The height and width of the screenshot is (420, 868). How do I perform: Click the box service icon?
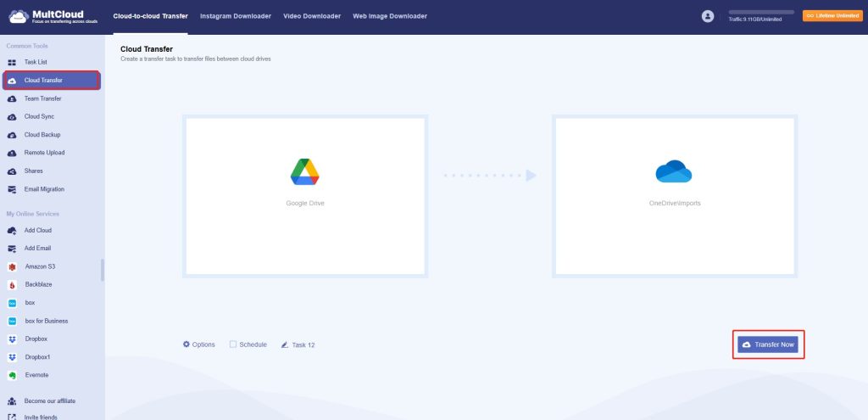[12, 303]
